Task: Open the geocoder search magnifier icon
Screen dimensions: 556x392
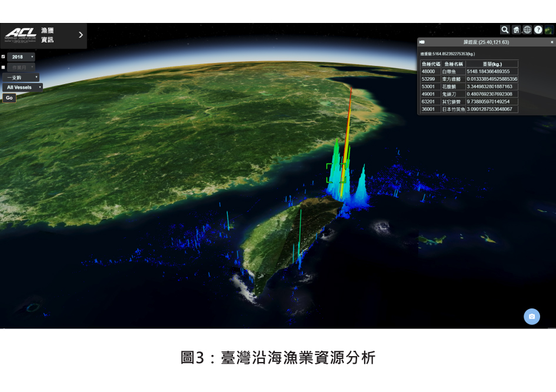Action: [x=505, y=29]
